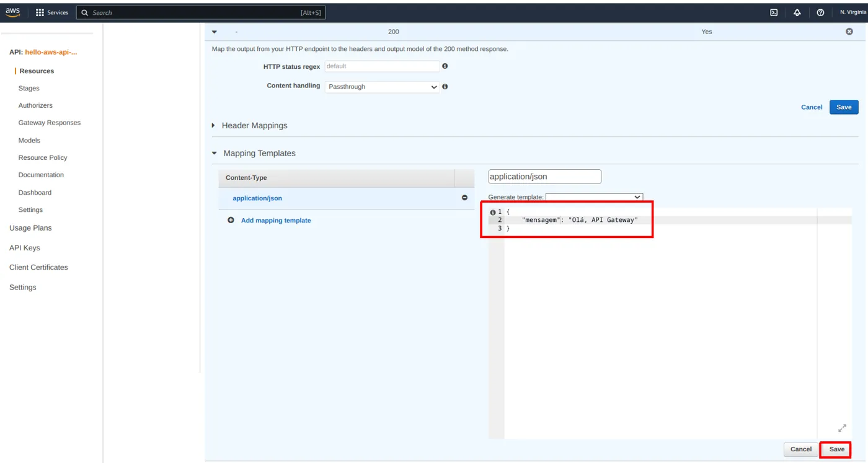Open Dashboard in the sidebar
868x463 pixels.
tap(35, 192)
